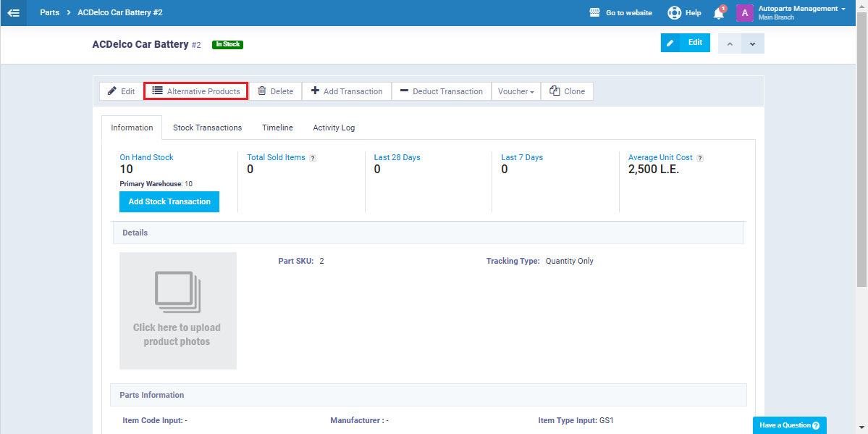The height and width of the screenshot is (434, 868).
Task: Open the Activity Log tab
Action: tap(334, 128)
